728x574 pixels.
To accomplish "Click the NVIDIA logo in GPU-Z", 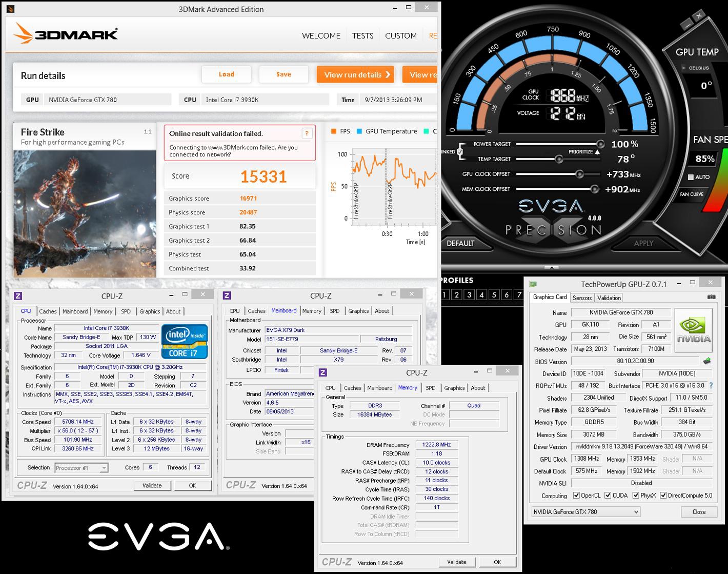I will pos(694,330).
